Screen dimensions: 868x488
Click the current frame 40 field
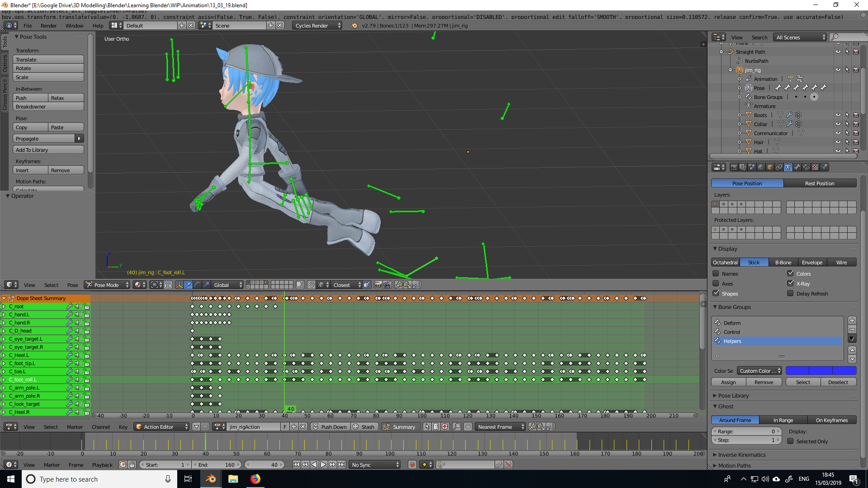pos(265,465)
